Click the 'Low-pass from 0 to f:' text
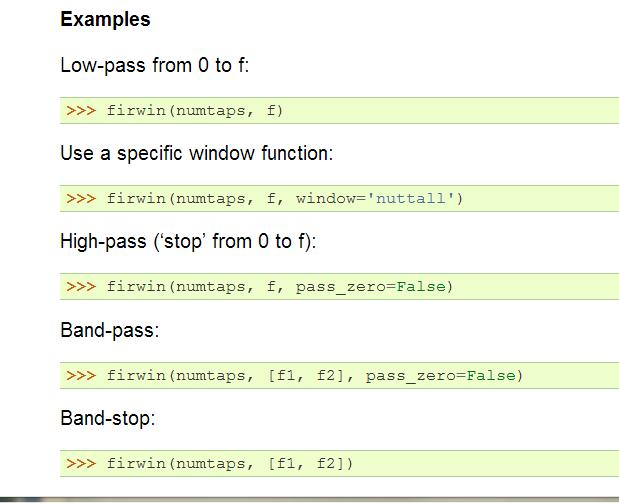This screenshot has width=619, height=503. pos(155,65)
